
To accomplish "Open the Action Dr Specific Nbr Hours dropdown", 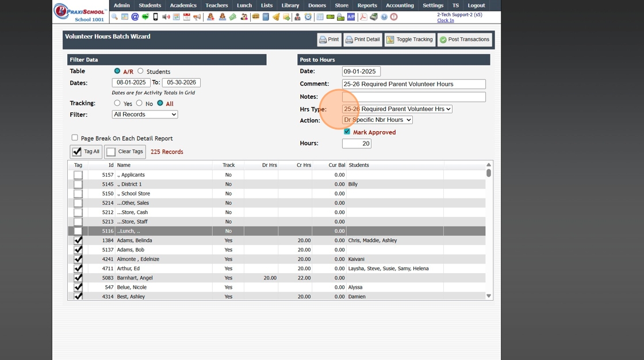I will point(377,120).
